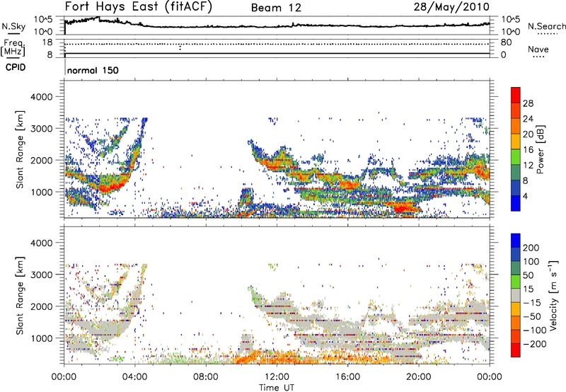Click the '16:00' time axis tick label
The width and height of the screenshot is (566, 392).
click(347, 377)
